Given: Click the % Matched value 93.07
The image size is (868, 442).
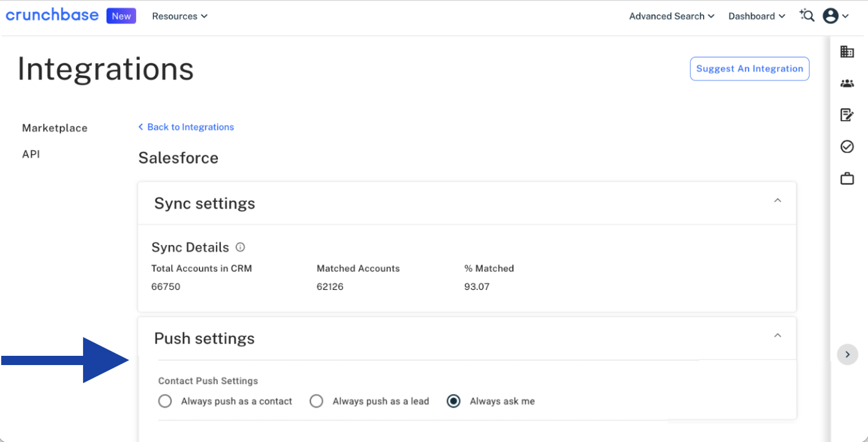Looking at the screenshot, I should pyautogui.click(x=477, y=287).
